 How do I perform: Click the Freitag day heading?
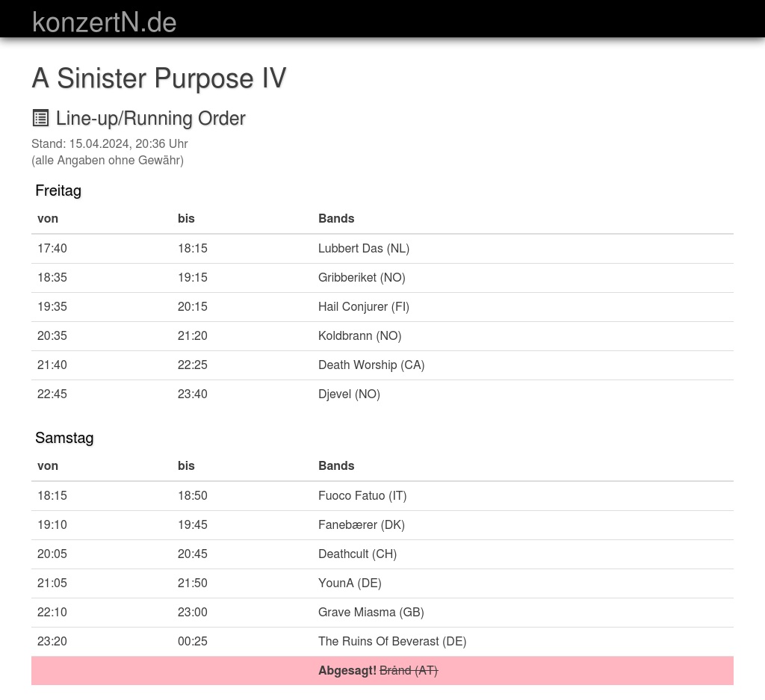(x=58, y=191)
